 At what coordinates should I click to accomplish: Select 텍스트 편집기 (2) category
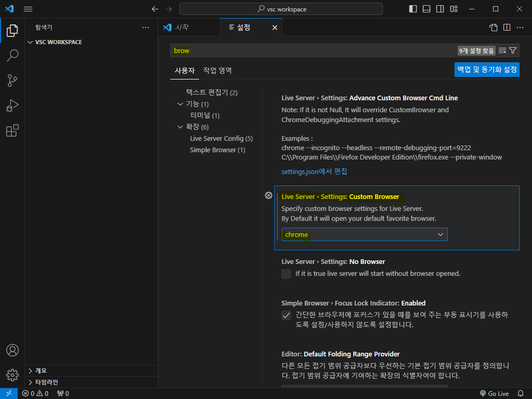(212, 92)
